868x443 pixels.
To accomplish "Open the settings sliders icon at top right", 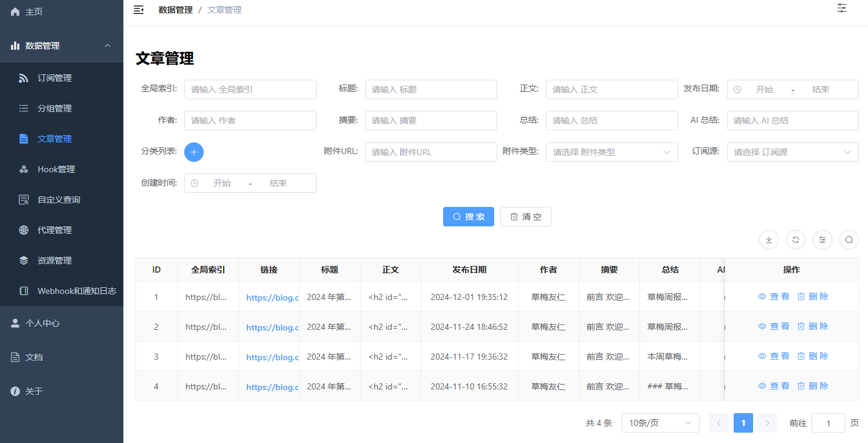I will [842, 8].
